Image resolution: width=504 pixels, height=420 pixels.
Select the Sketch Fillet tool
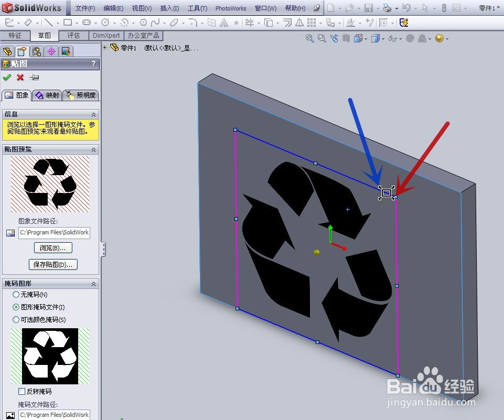click(x=192, y=23)
